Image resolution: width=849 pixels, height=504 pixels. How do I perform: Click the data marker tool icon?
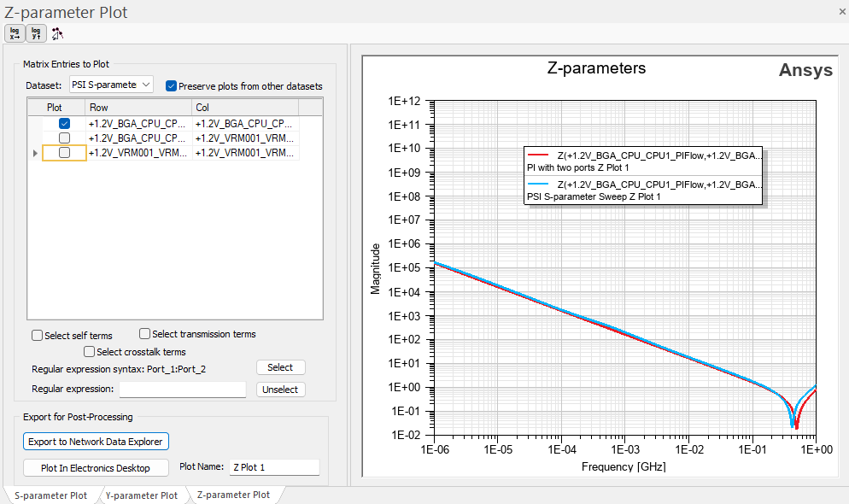coord(57,33)
